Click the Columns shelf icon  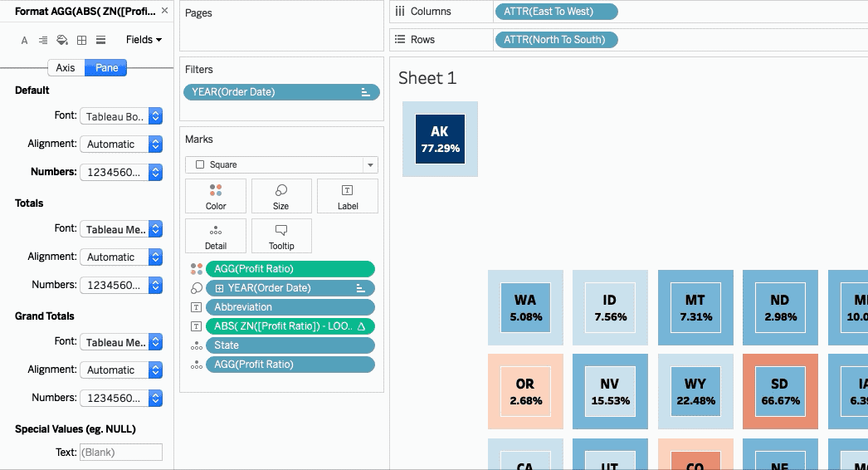pyautogui.click(x=400, y=11)
